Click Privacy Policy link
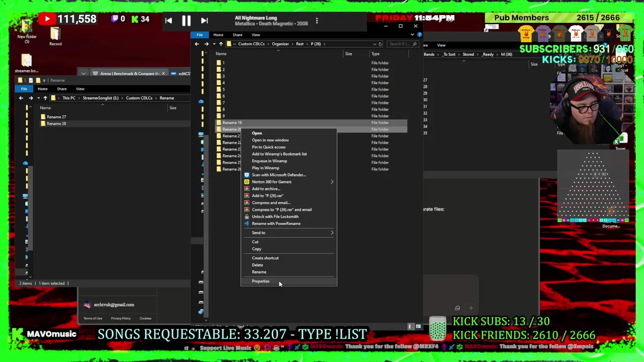The width and height of the screenshot is (644, 362). point(121,318)
